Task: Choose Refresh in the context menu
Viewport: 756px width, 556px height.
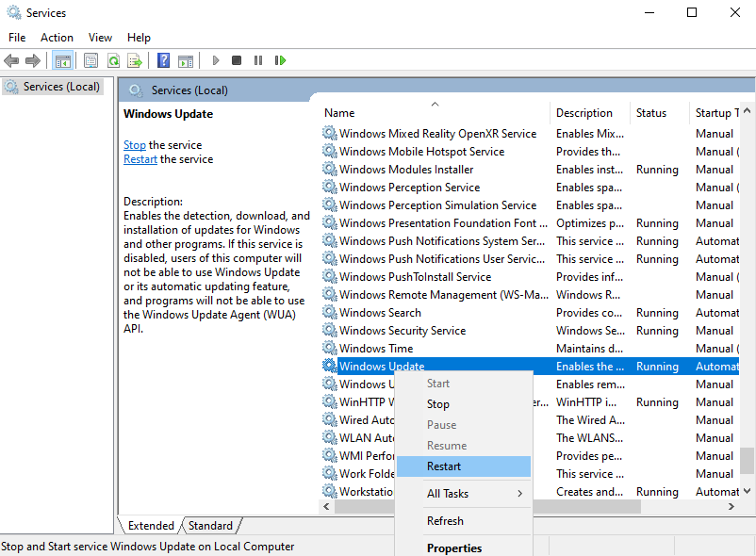Action: pyautogui.click(x=464, y=521)
